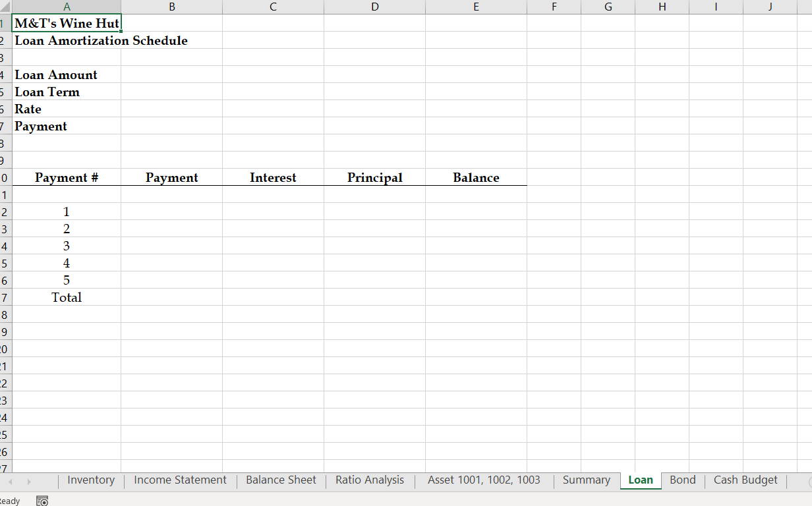Click the Total row label cell
Image resolution: width=812 pixels, height=506 pixels.
tap(67, 297)
